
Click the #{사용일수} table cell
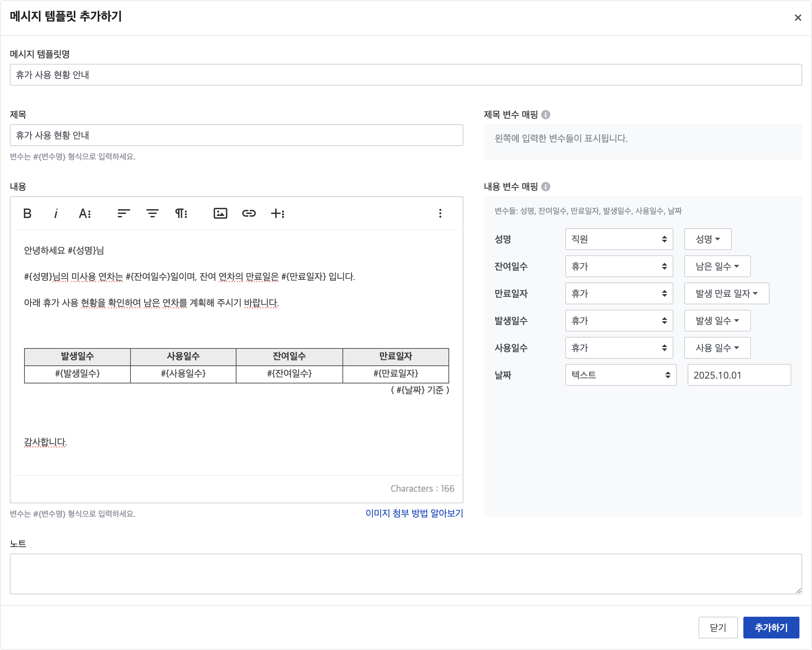[183, 374]
